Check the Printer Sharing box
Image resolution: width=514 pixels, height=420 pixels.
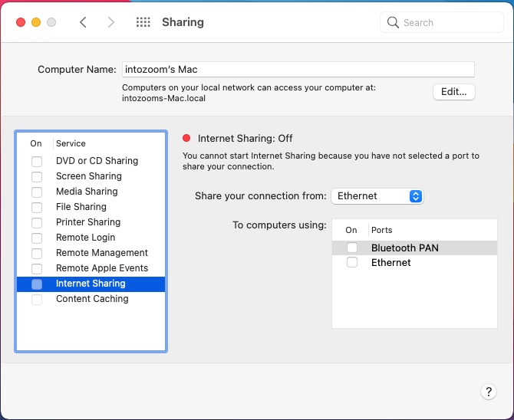click(37, 222)
